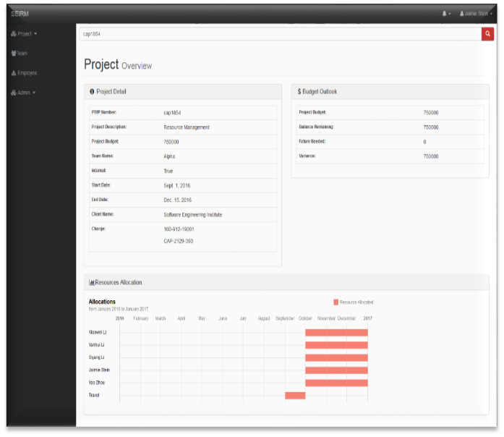Click the Yanhui Li allocation bar
The height and width of the screenshot is (437, 504).
(336, 345)
